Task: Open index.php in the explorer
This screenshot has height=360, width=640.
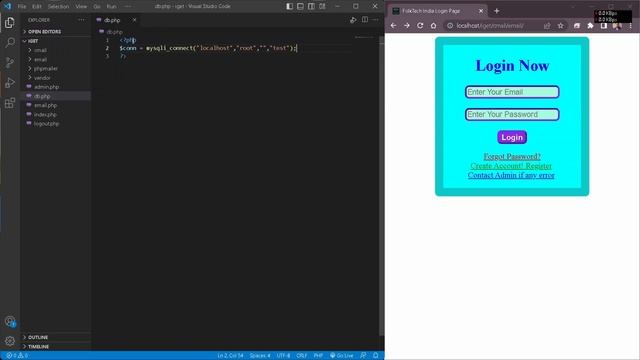Action: pyautogui.click(x=56, y=115)
